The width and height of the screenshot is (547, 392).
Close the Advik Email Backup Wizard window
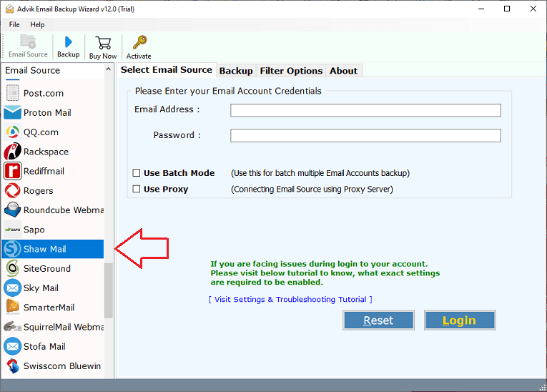(533, 9)
